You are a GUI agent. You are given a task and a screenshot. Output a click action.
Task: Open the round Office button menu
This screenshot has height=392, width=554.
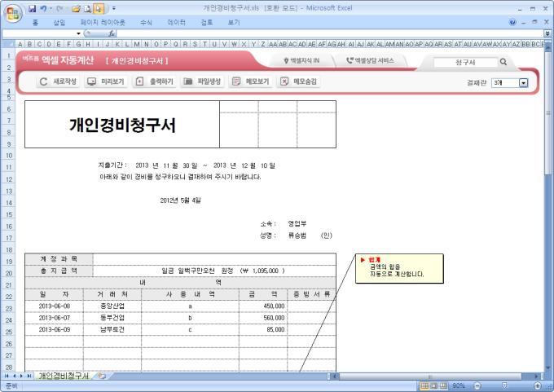pos(13,13)
